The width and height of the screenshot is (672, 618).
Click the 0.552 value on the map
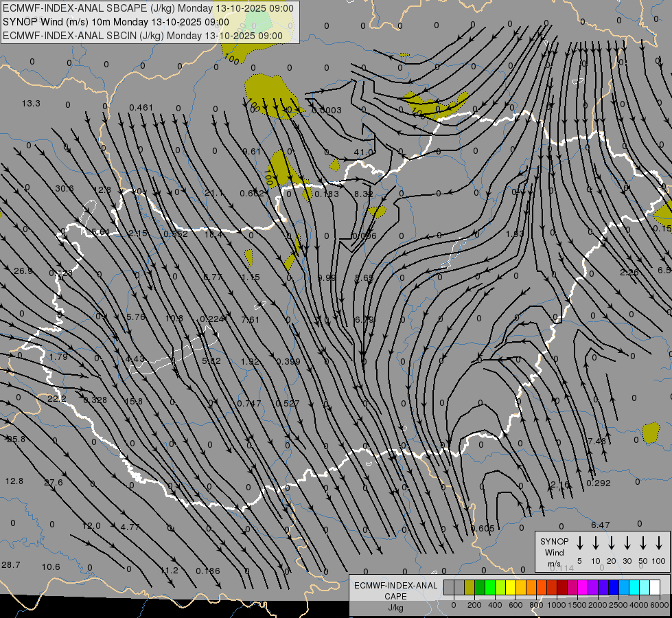point(176,233)
